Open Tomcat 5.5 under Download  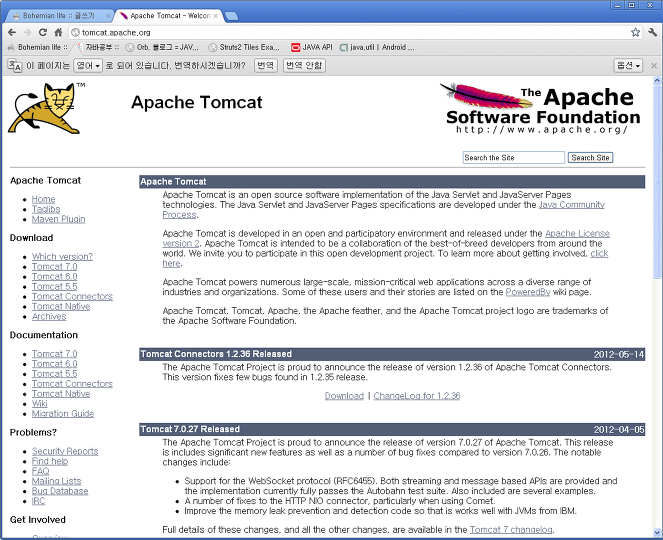coord(55,287)
